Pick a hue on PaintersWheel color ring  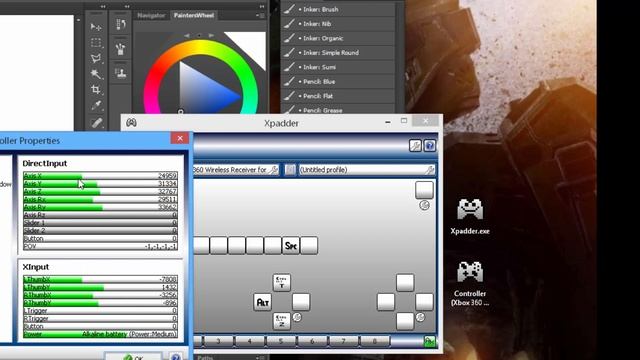[201, 48]
